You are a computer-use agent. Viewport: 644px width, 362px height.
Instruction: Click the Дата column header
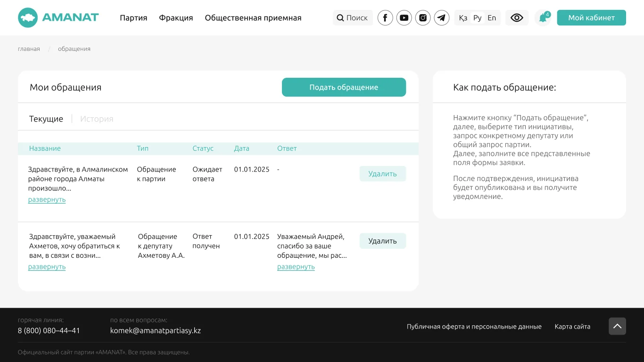[x=242, y=148]
